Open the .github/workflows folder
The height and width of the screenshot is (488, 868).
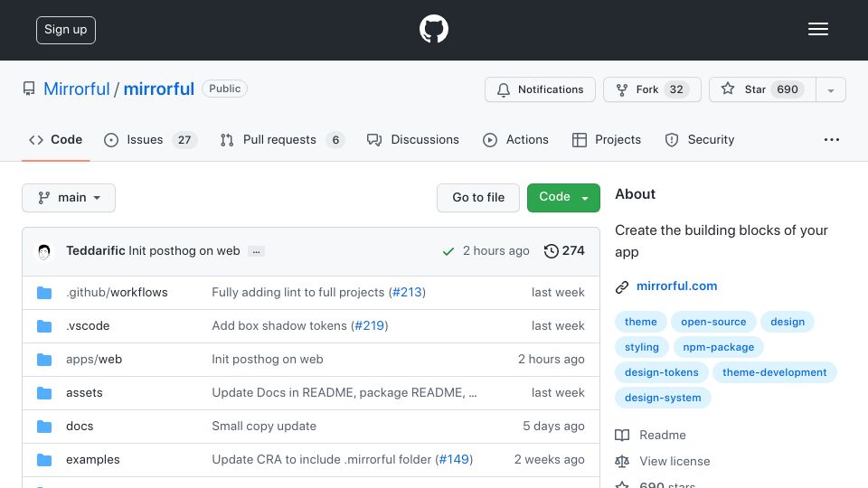tap(117, 292)
